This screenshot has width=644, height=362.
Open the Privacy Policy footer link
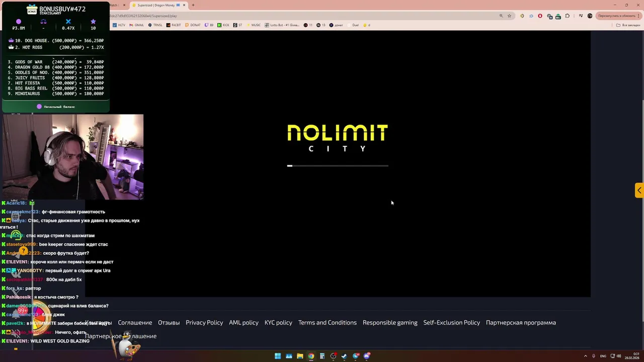point(204,322)
